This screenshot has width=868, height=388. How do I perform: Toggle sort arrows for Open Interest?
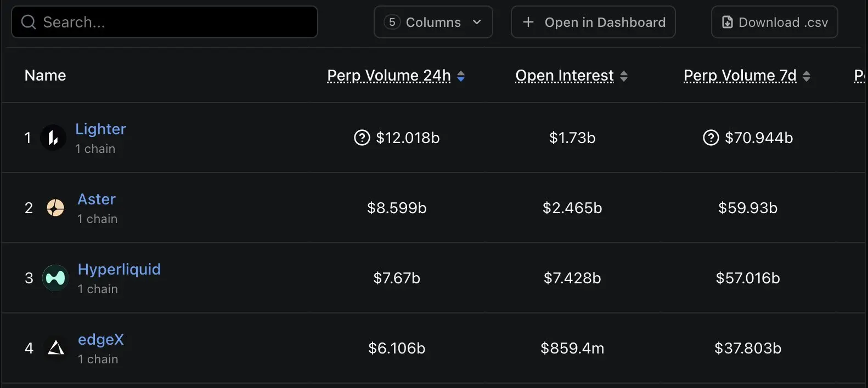tap(624, 76)
